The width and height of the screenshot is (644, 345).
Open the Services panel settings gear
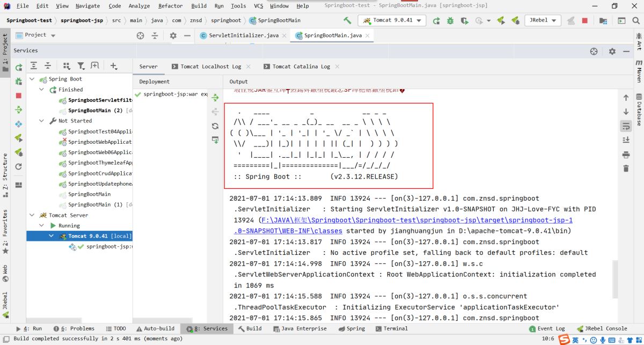pyautogui.click(x=612, y=51)
